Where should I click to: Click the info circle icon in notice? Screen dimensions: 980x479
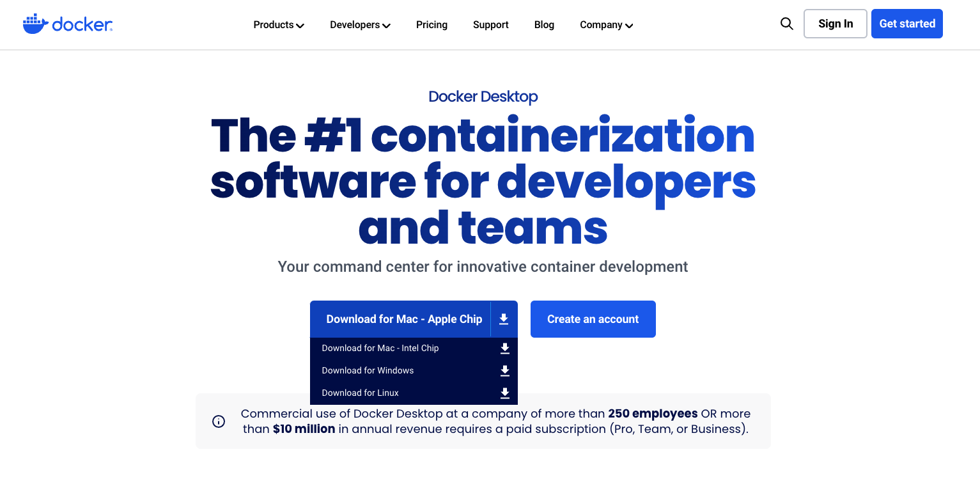[219, 421]
